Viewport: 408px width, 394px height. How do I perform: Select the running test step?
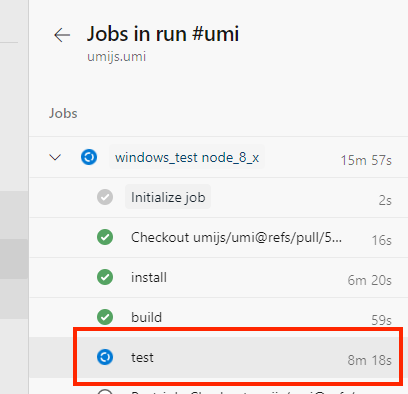tap(218, 357)
